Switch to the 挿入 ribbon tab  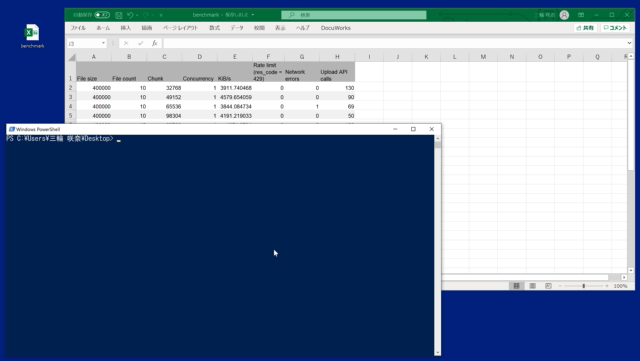(x=126, y=28)
